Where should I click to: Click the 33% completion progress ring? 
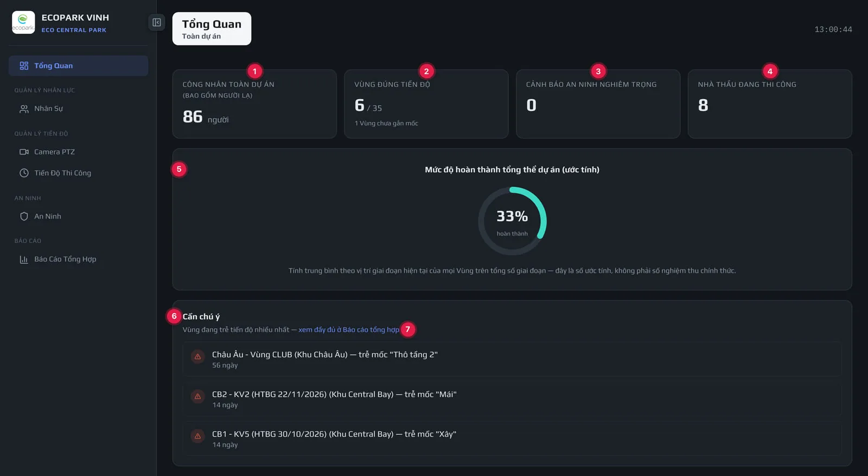[512, 221]
